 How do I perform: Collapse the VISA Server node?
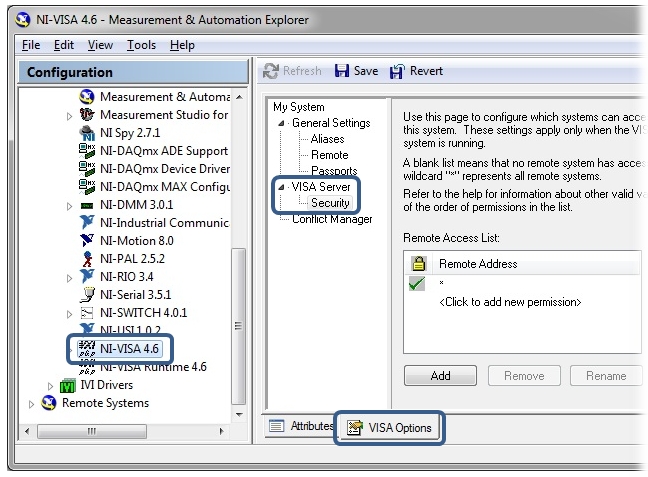pos(282,187)
